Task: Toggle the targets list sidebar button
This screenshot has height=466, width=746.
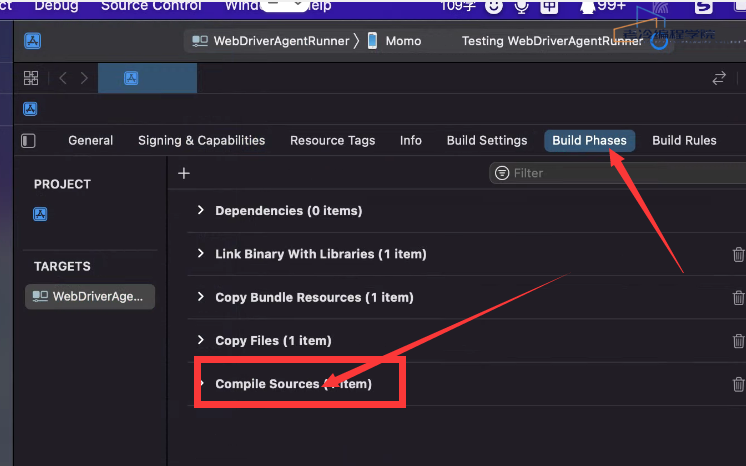Action: [28, 141]
